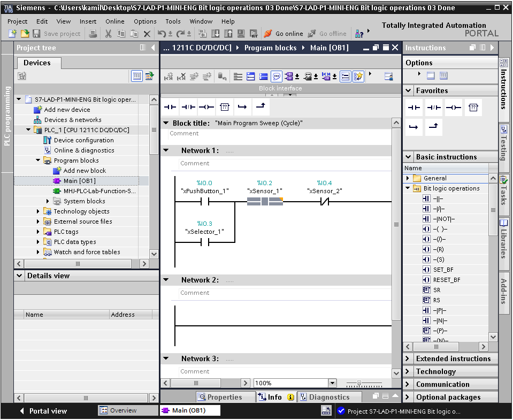Insert normally open contact from editor favorites
This screenshot has height=420, width=513.
(x=170, y=107)
